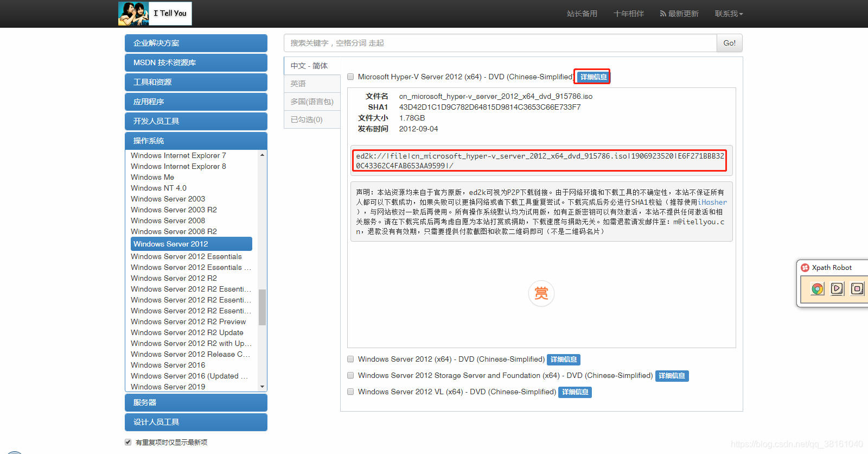Image resolution: width=868 pixels, height=454 pixels.
Task: Open 最新更新 feed link
Action: pyautogui.click(x=679, y=14)
